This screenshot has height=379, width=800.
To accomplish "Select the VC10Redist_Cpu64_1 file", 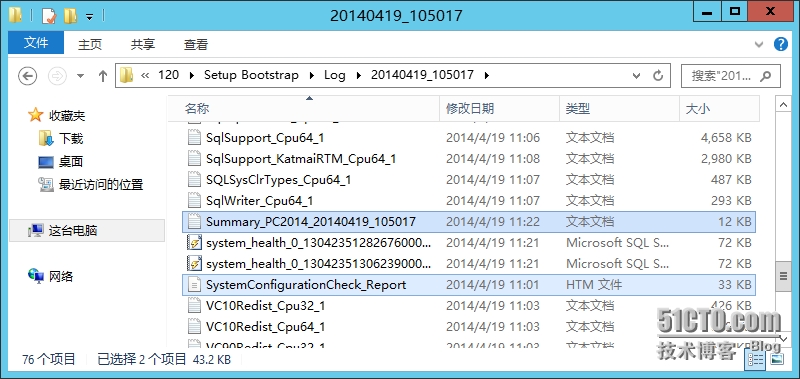I will pyautogui.click(x=468, y=326).
